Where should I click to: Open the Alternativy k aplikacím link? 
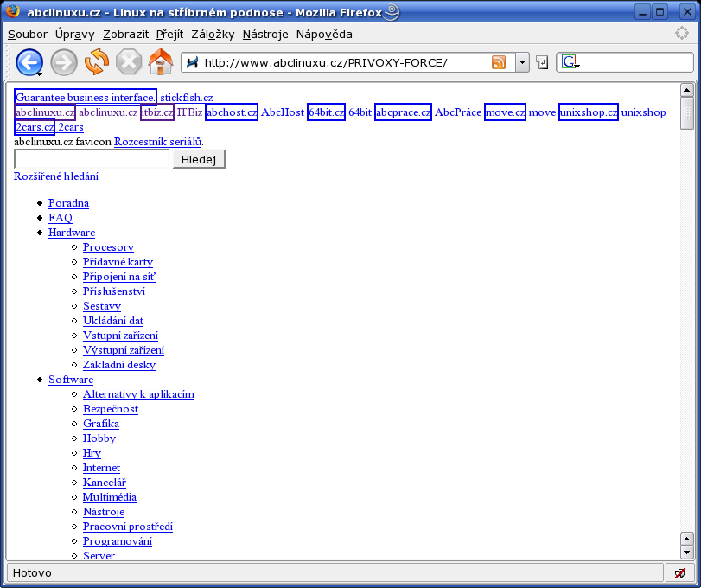point(138,394)
